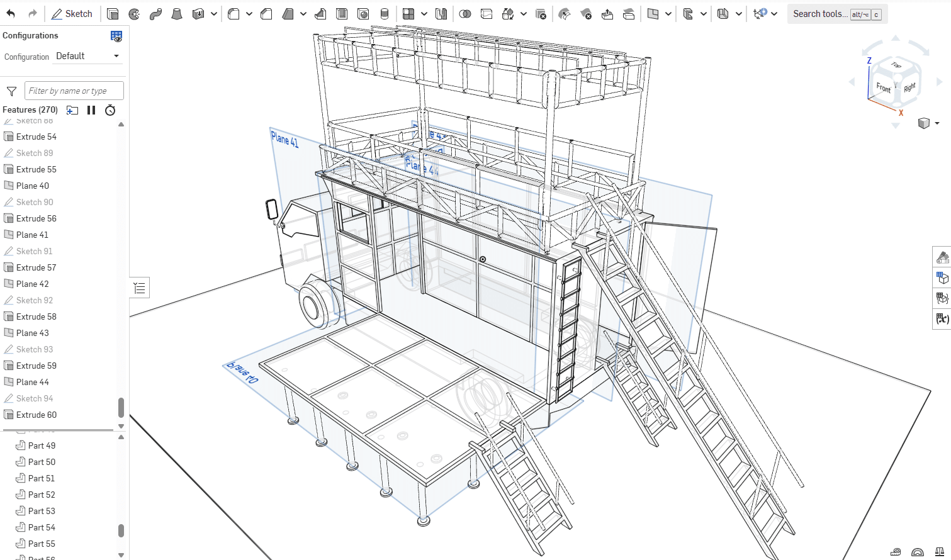Open the Configuration Default dropdown
This screenshot has width=951, height=560.
87,56
